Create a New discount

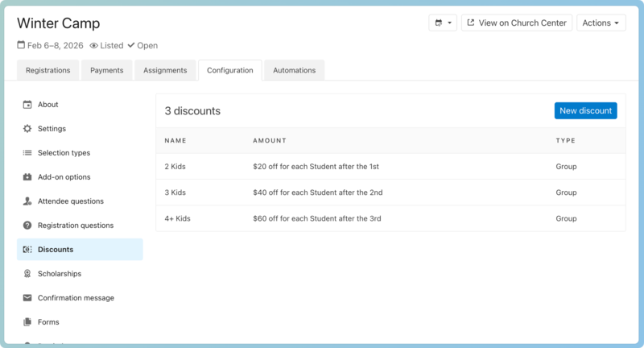coord(585,110)
